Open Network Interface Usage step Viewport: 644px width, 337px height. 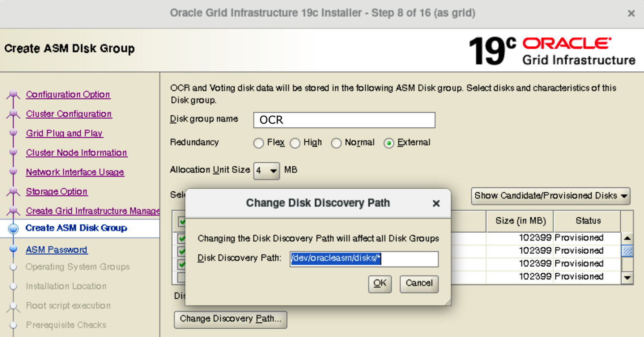coord(75,172)
